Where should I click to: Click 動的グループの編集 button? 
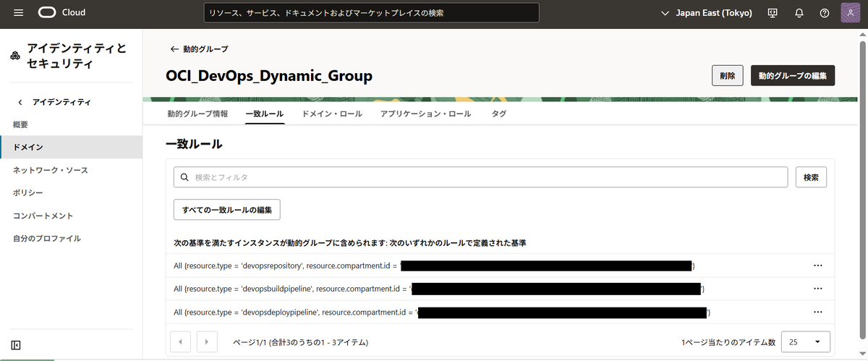(793, 75)
